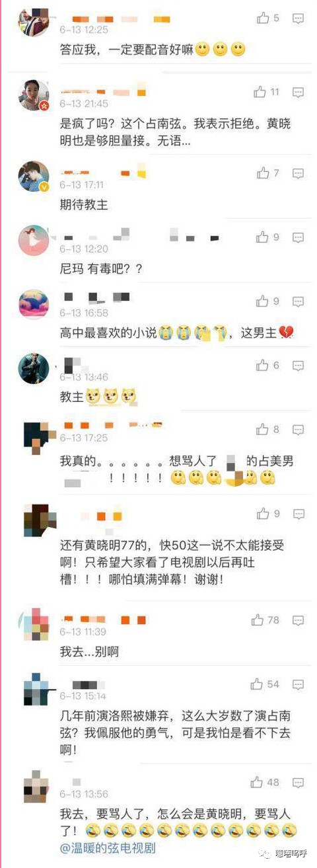Like the '是疯了吗' comment with 11 likes

[267, 92]
